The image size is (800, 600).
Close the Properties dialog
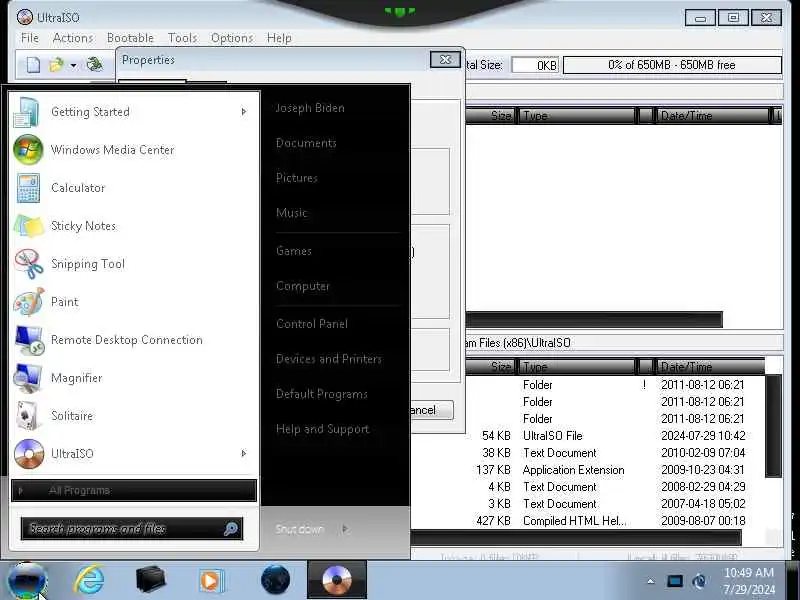coord(445,60)
